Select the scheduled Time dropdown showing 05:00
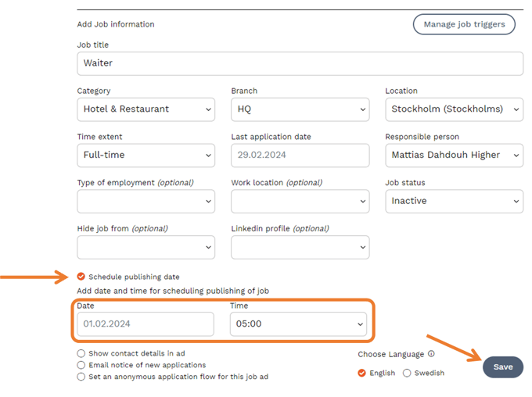532x397 pixels. [298, 324]
